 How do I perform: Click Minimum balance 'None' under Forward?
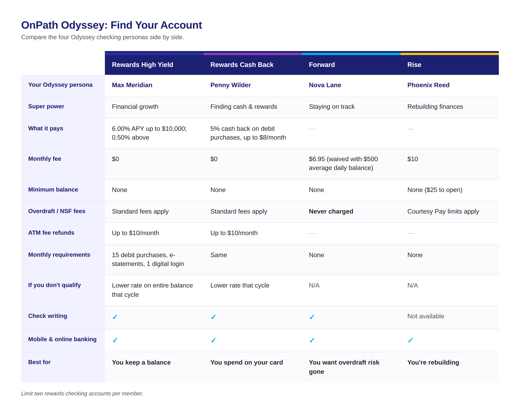316,190
